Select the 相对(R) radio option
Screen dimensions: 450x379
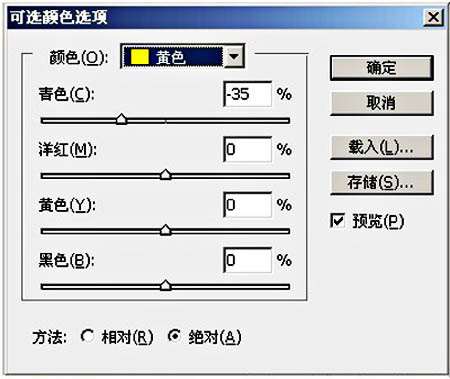pyautogui.click(x=87, y=336)
